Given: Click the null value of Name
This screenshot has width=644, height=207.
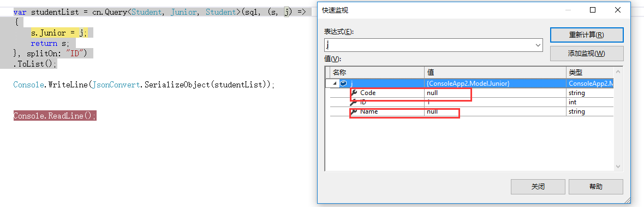Looking at the screenshot, I should (432, 112).
